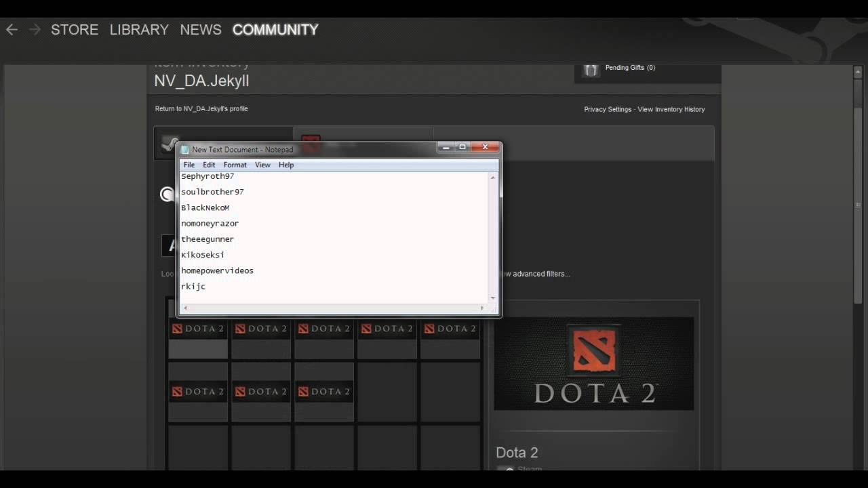Screen dimensions: 868x488
Task: Click the text theeegunner in Notepad
Action: tap(208, 239)
